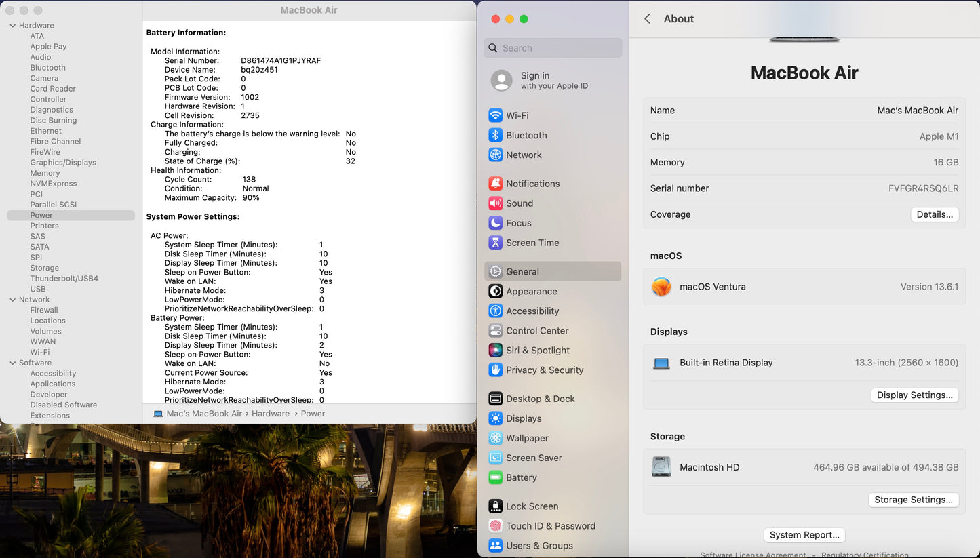Viewport: 980px width, 558px height.
Task: Click battery serial D861474A1G1PJYRAF
Action: coord(281,60)
